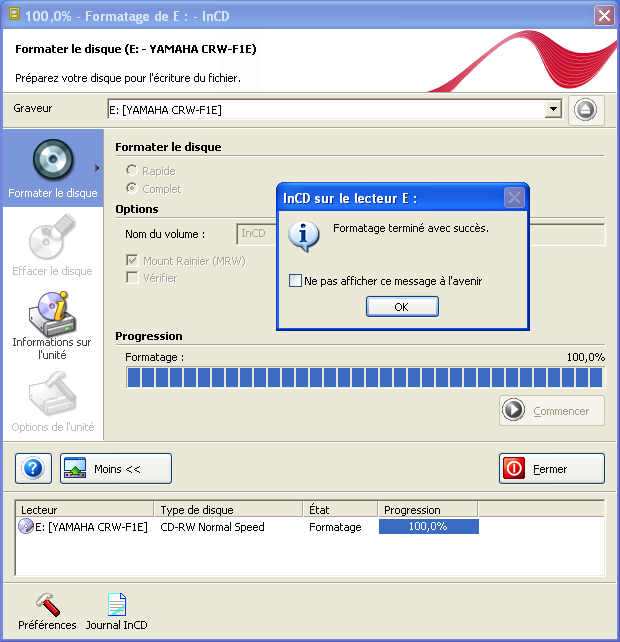Image resolution: width=620 pixels, height=642 pixels.
Task: Collapse details with Moins <<
Action: coord(116,468)
